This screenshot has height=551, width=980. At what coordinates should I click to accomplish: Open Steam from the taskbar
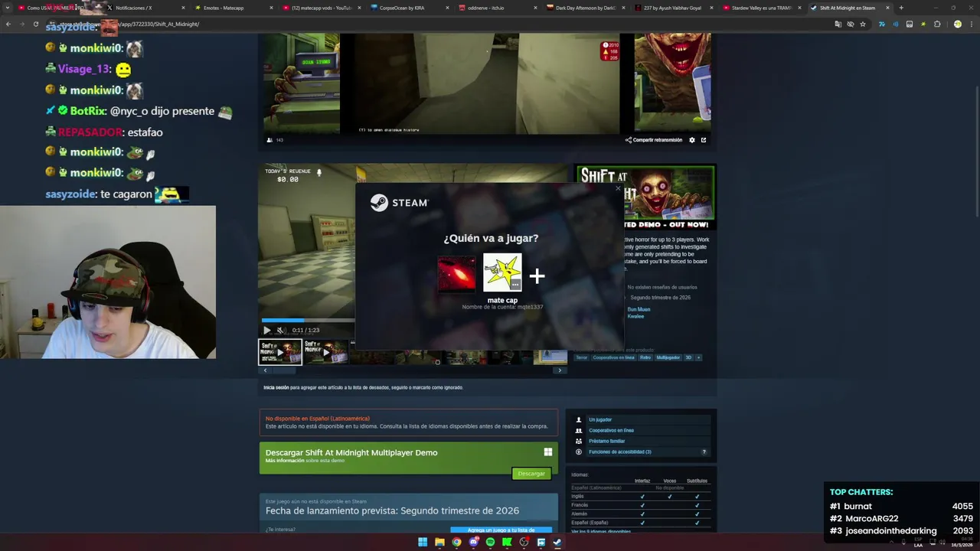557,543
